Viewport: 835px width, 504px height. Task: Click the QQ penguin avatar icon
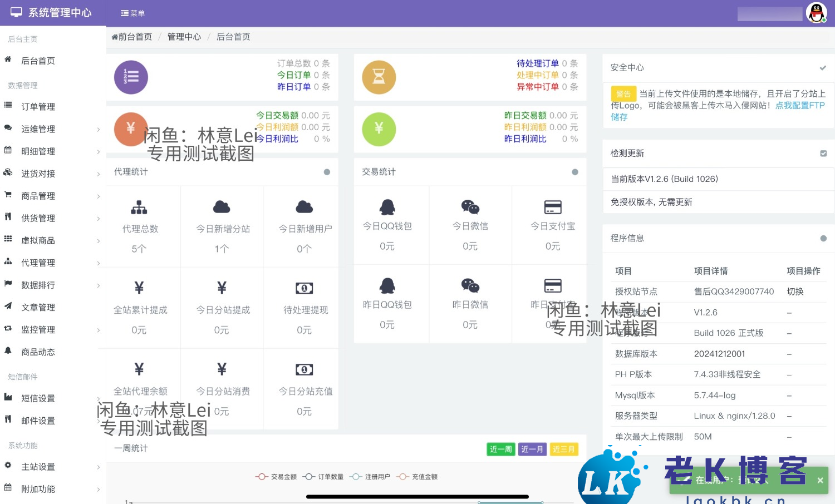point(816,13)
